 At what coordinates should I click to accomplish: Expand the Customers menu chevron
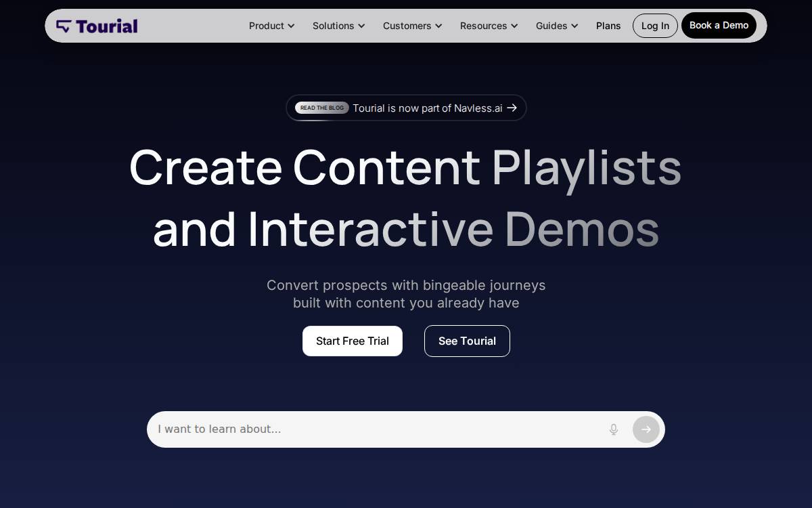(438, 26)
